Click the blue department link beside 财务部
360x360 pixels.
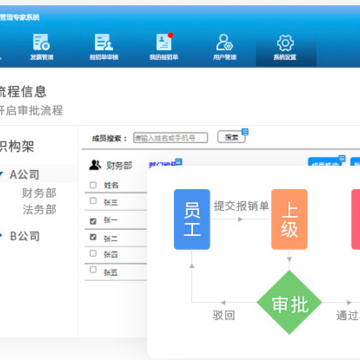tap(162, 165)
